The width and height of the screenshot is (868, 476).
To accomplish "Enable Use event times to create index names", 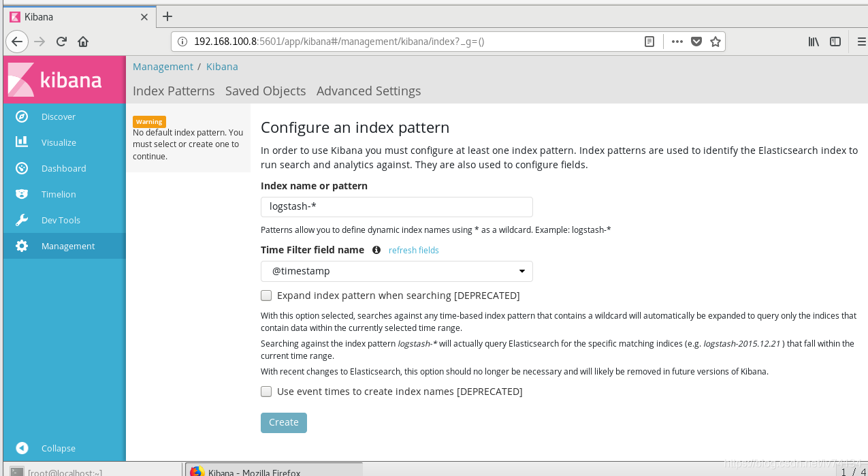I will [266, 392].
